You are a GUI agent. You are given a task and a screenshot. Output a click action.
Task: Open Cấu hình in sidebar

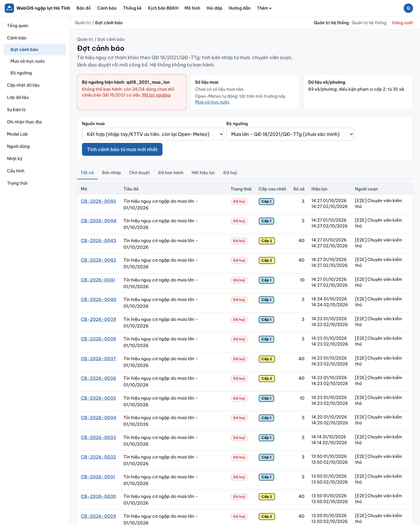(x=35, y=171)
